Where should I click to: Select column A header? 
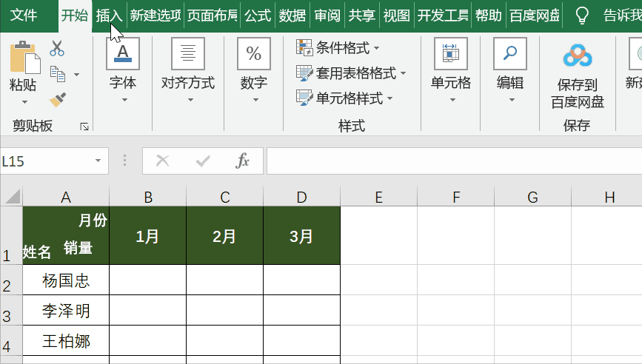(x=66, y=197)
